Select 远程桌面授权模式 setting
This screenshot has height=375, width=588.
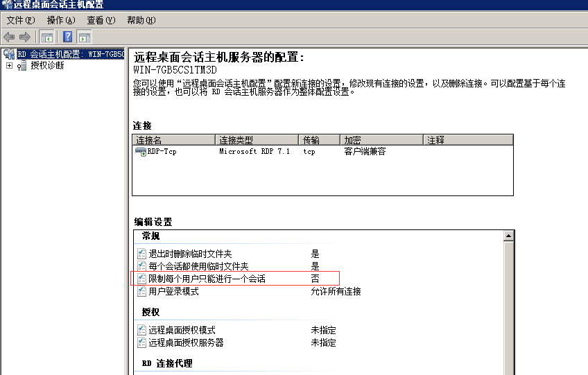click(x=182, y=330)
